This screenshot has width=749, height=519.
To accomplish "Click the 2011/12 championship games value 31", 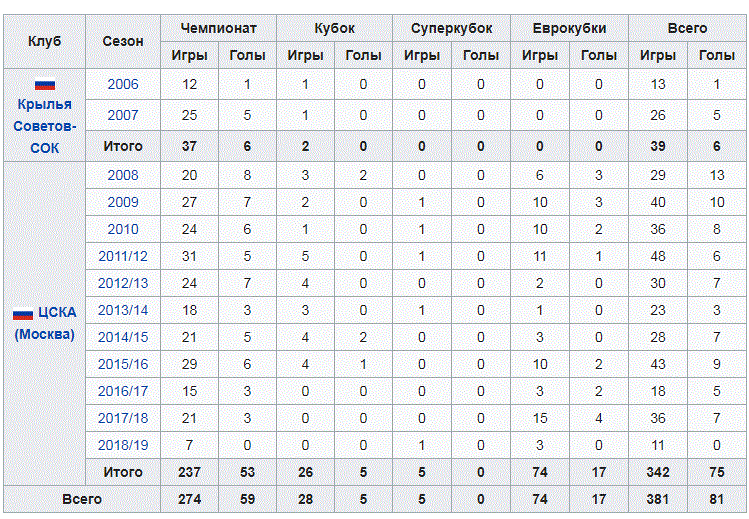I will coord(189,256).
